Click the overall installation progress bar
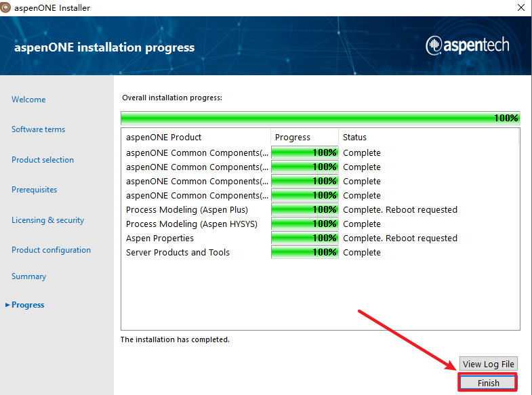The image size is (532, 395). pyautogui.click(x=320, y=118)
